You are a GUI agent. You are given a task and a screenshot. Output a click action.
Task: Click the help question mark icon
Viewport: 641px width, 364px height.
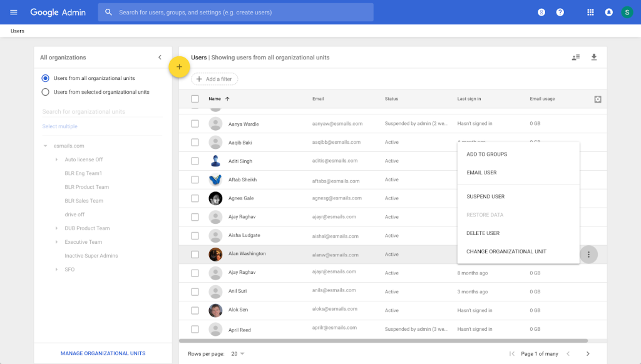[x=560, y=11]
